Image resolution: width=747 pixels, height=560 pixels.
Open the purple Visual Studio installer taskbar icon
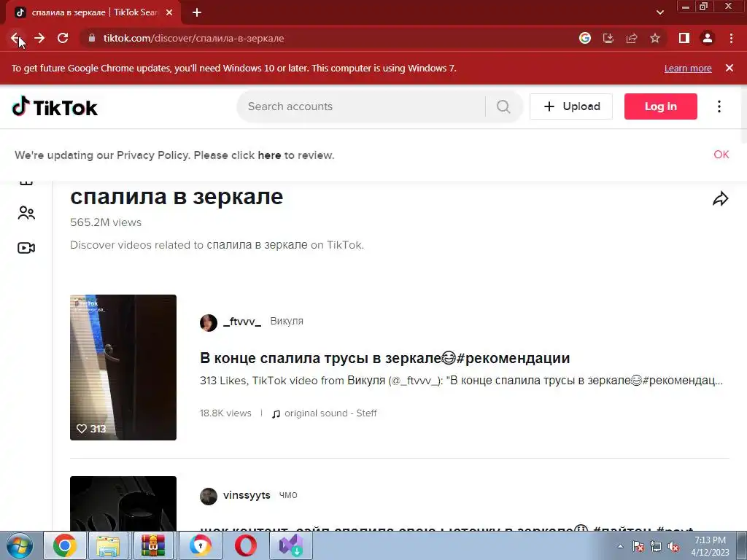coord(291,545)
